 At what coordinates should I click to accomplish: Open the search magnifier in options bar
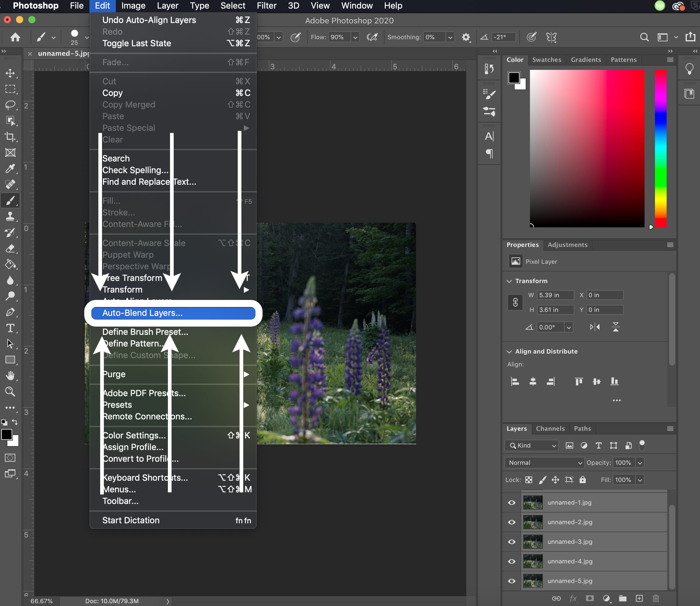tap(644, 37)
